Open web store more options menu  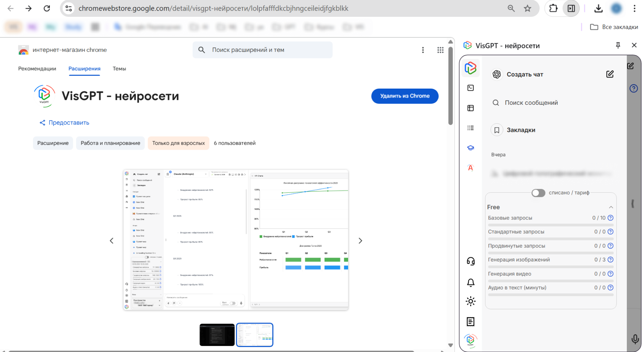423,50
